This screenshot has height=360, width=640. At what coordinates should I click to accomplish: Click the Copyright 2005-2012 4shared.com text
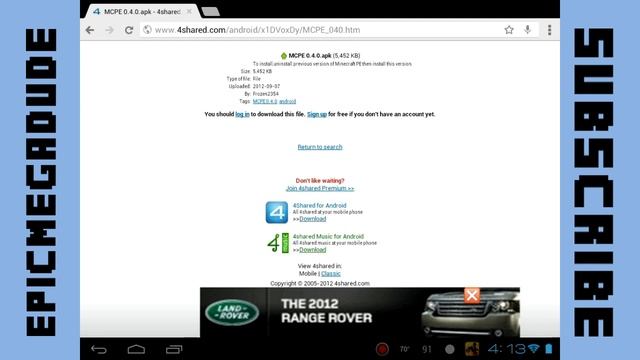320,283
